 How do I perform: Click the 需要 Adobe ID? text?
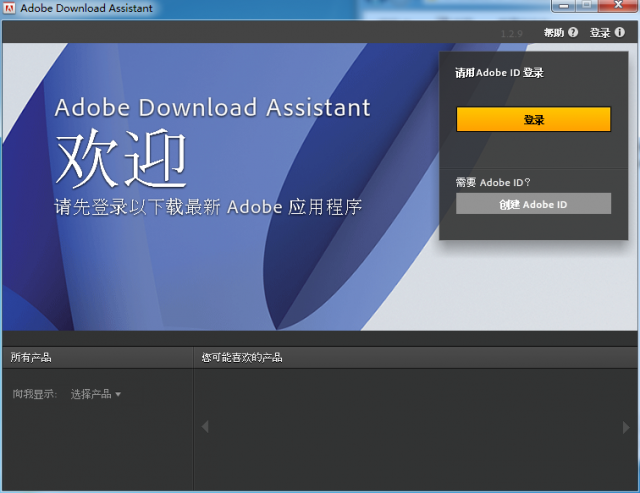coord(493,182)
